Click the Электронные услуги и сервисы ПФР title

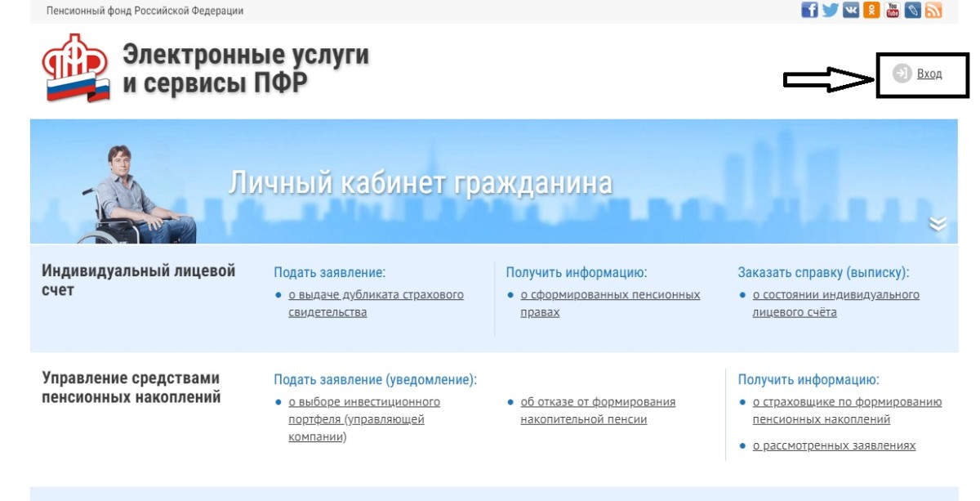pyautogui.click(x=246, y=68)
